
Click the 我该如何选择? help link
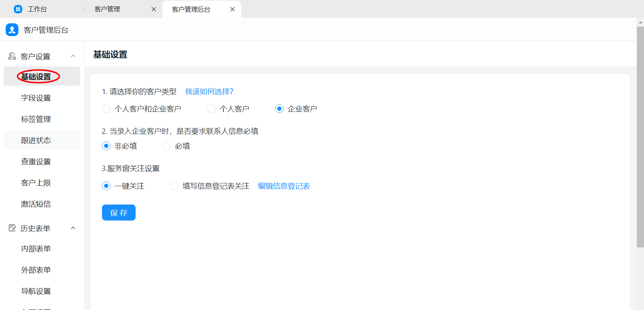tap(209, 92)
